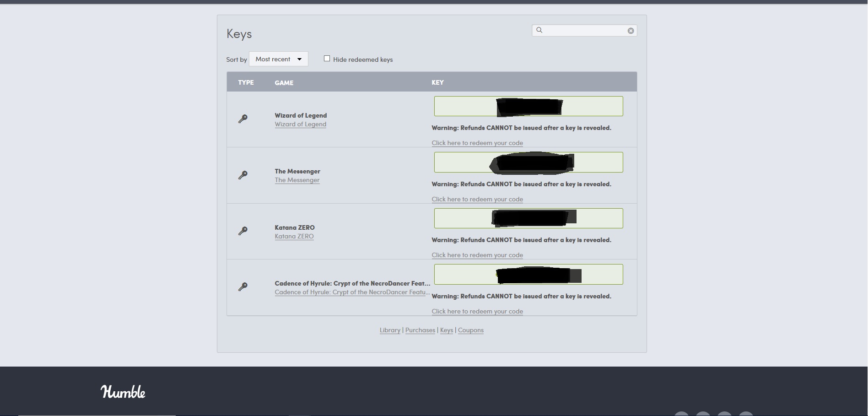Redeem code link for Cadence of Hyrule
The width and height of the screenshot is (868, 416).
click(477, 312)
